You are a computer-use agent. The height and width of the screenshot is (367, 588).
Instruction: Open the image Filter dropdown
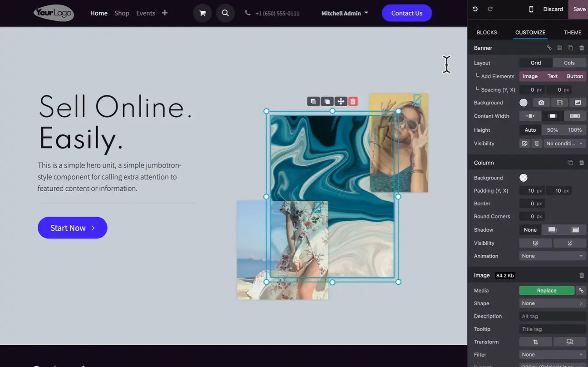click(x=553, y=355)
